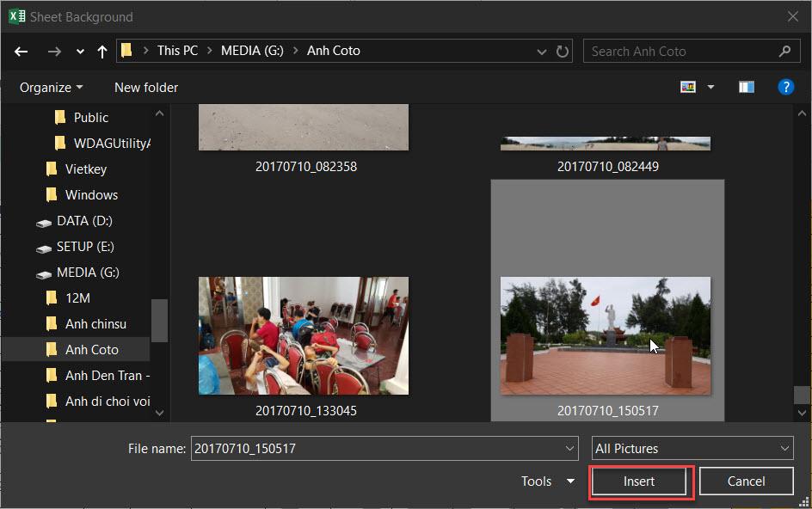The width and height of the screenshot is (812, 509).
Task: Select the DATA (D:) drive
Action: tap(84, 221)
